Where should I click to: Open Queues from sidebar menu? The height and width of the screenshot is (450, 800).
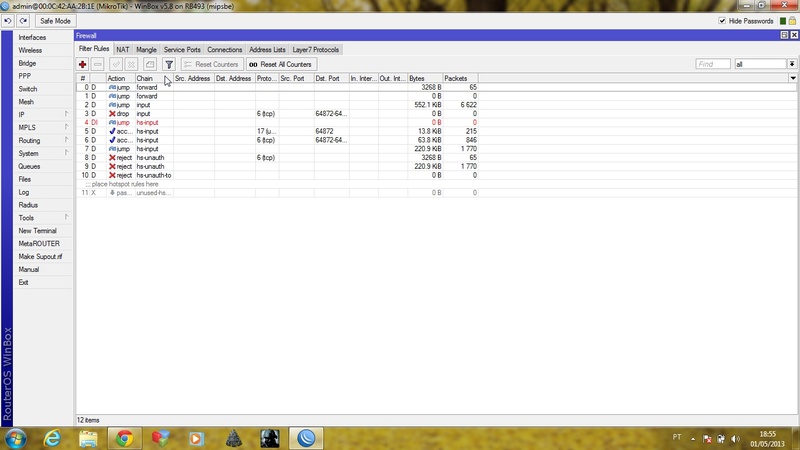[43, 166]
